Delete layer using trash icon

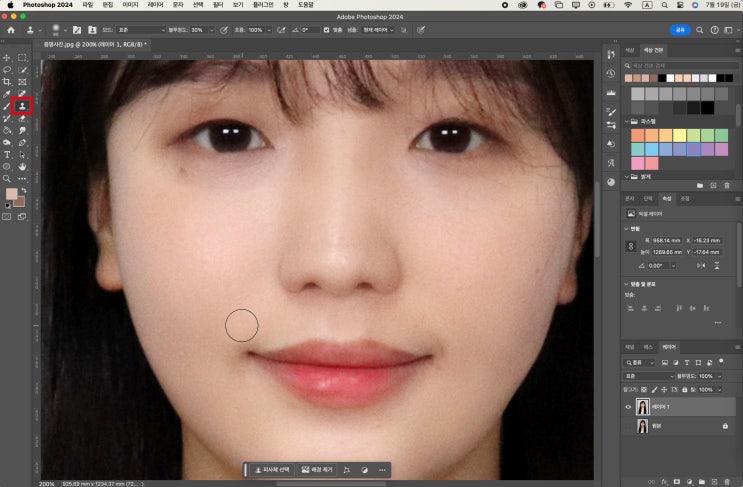point(728,481)
